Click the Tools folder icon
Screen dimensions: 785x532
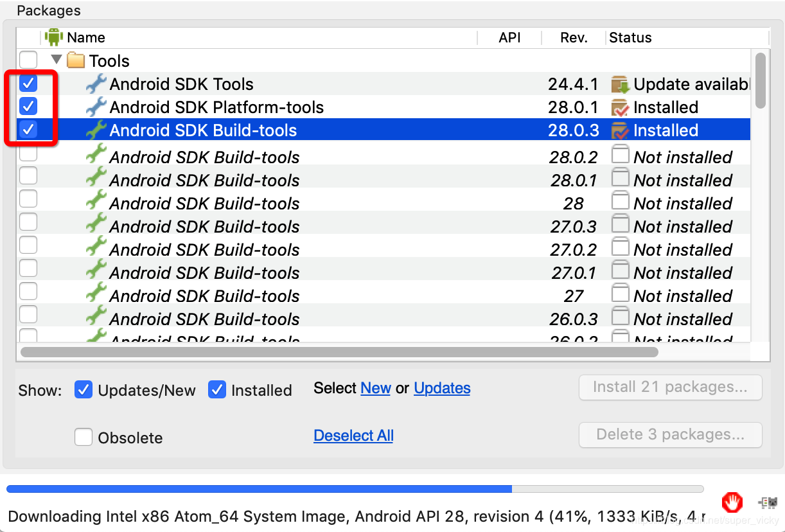coord(76,60)
